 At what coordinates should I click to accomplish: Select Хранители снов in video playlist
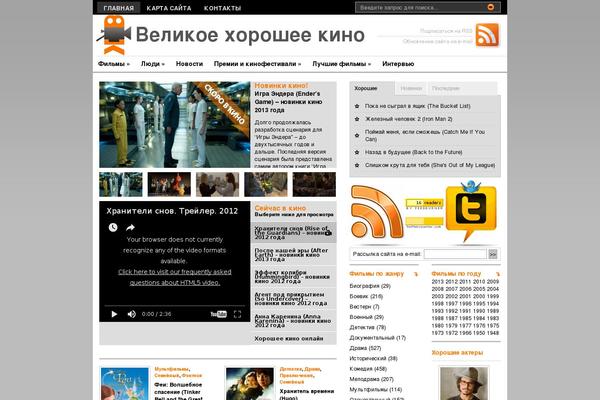[x=293, y=233]
